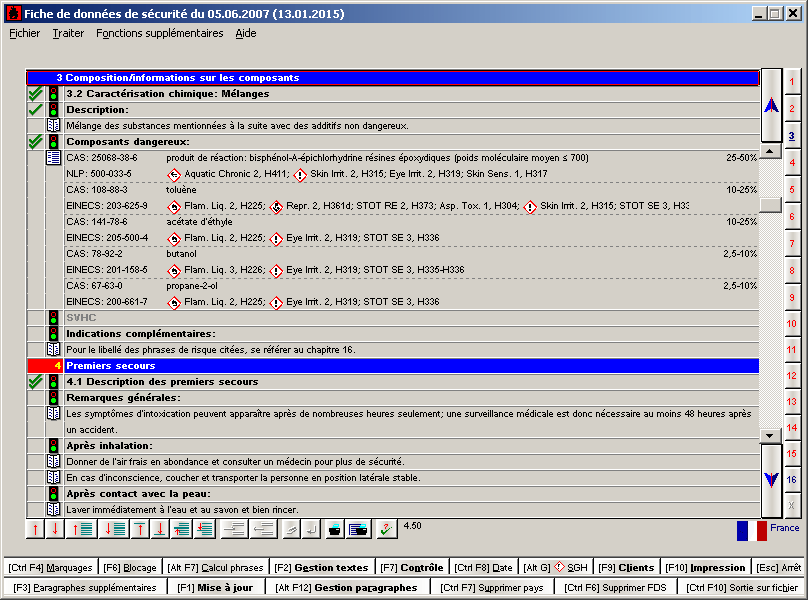Click the [F1] Mise à jour button
This screenshot has width=808, height=600.
[x=215, y=588]
